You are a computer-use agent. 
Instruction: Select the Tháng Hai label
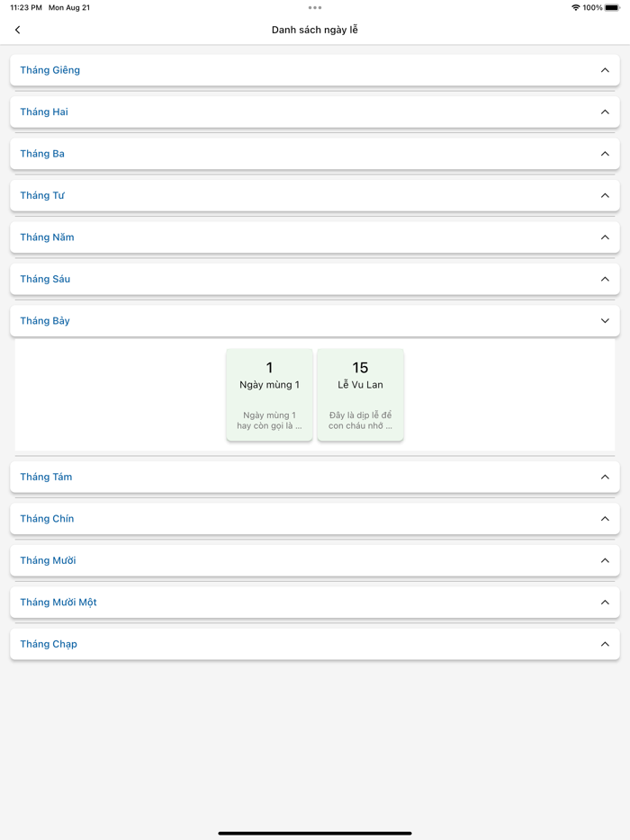tap(44, 112)
